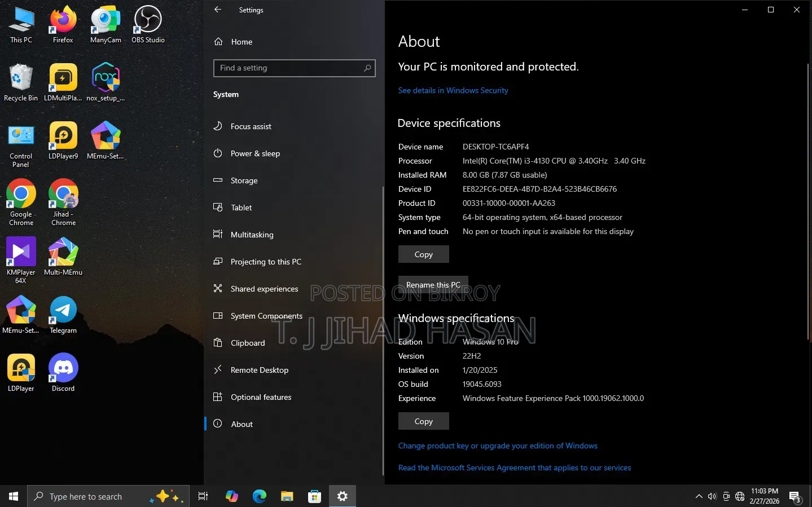Select LDMultiPlayer desktop shortcut
This screenshot has height=507, width=812.
pos(63,83)
